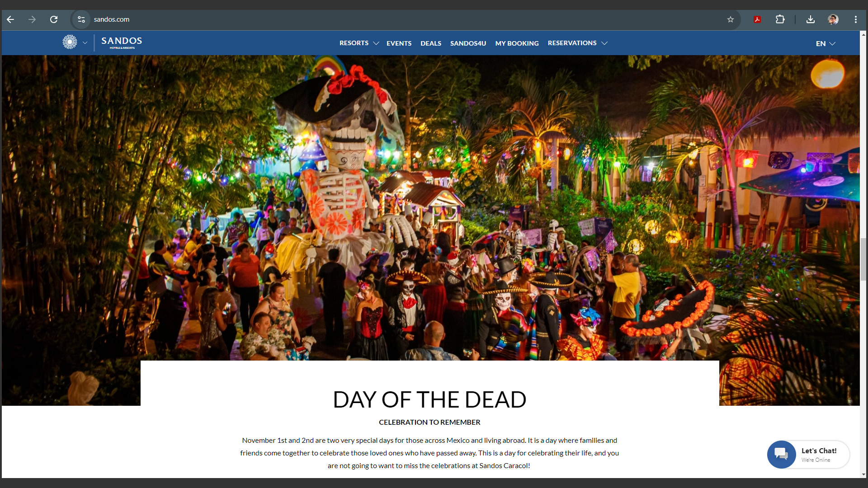This screenshot has width=868, height=488.
Task: Open the browser downloads icon
Action: pos(810,19)
